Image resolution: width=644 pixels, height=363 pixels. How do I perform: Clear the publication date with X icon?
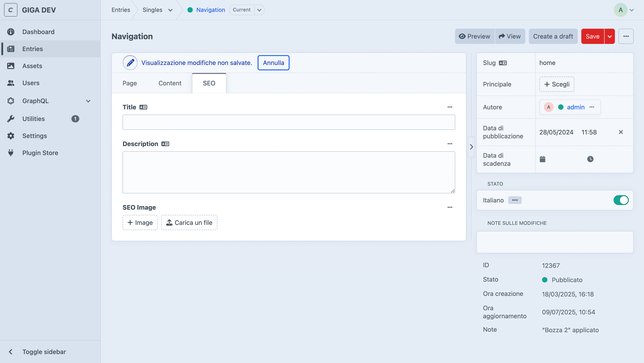[620, 132]
